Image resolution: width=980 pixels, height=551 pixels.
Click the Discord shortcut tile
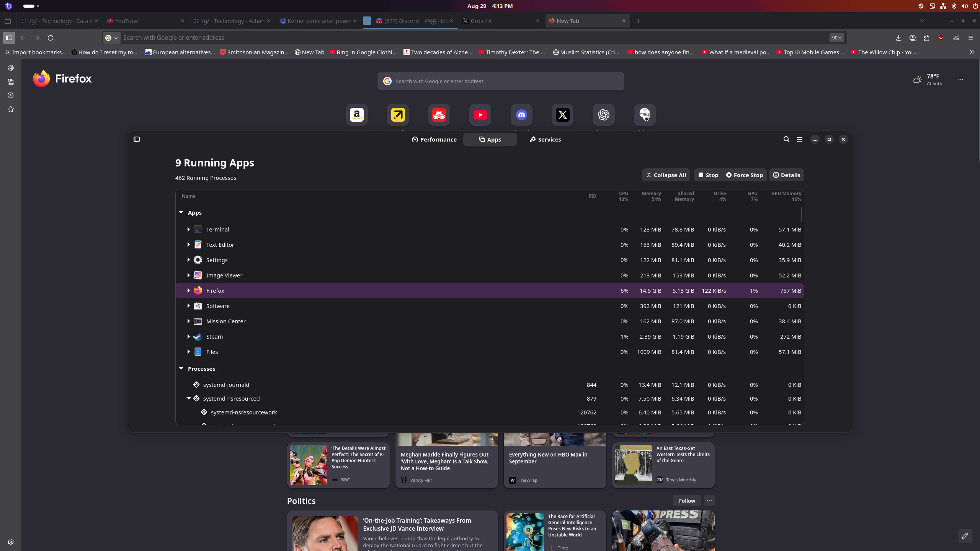(521, 115)
